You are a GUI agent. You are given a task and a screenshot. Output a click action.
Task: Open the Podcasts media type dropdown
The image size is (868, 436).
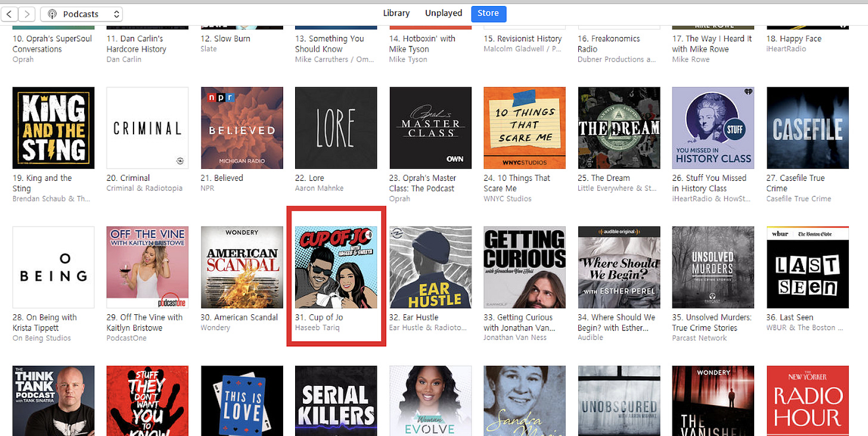81,14
